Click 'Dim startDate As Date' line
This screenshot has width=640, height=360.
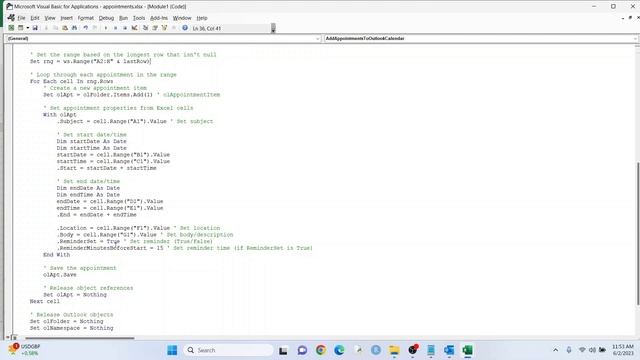[x=91, y=141]
